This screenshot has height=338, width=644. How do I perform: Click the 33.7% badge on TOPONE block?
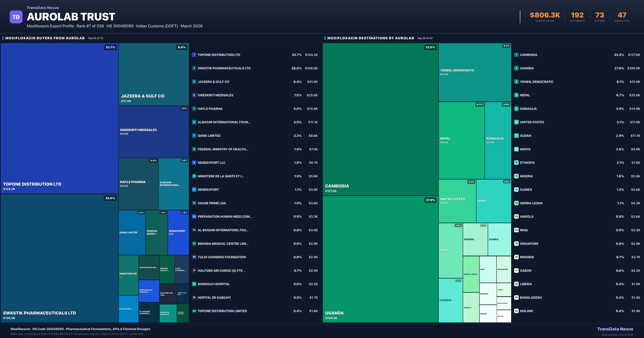point(110,47)
